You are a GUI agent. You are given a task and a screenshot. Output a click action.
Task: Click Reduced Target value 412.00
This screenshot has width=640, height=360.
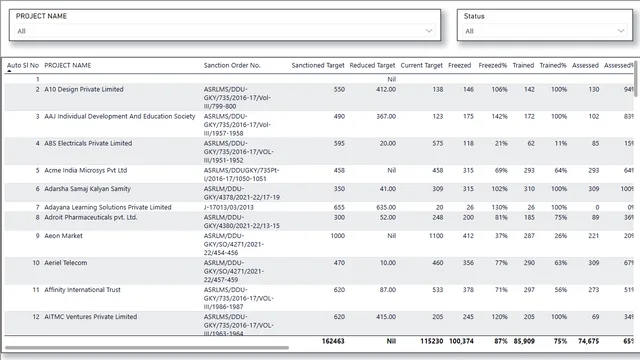coord(386,89)
